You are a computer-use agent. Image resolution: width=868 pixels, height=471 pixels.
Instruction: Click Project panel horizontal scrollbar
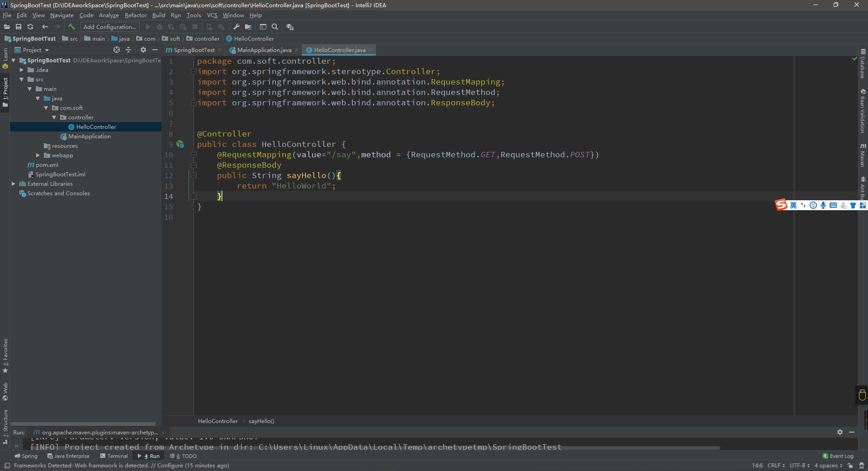pyautogui.click(x=83, y=424)
